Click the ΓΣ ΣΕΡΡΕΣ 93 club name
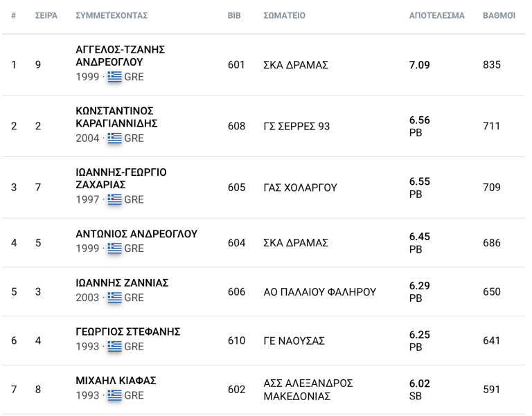 pos(296,126)
